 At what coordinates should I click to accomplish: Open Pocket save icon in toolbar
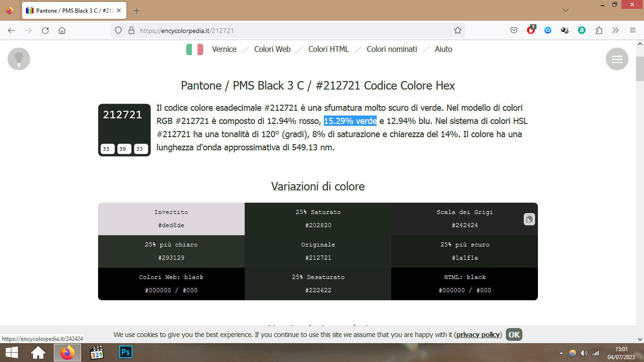coord(514,30)
